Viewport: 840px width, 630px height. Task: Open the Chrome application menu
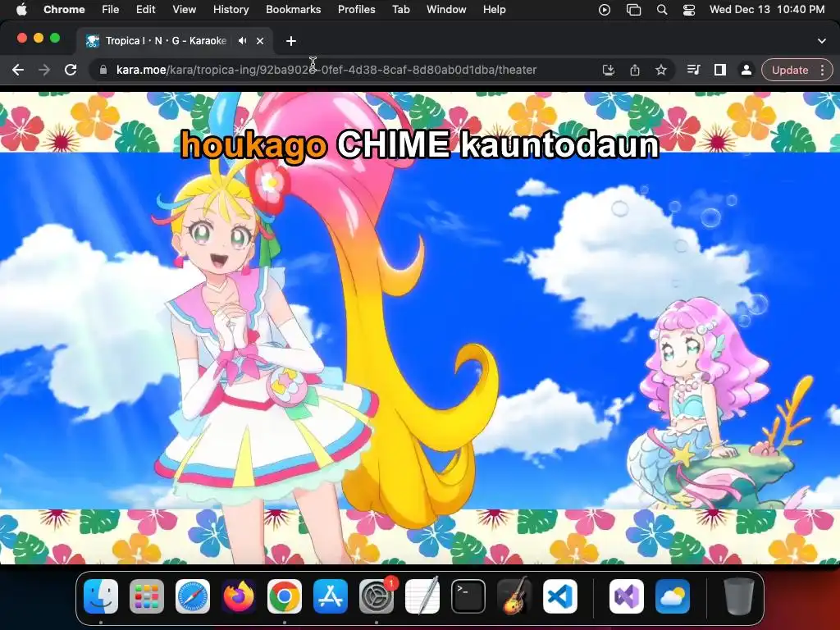coord(64,10)
